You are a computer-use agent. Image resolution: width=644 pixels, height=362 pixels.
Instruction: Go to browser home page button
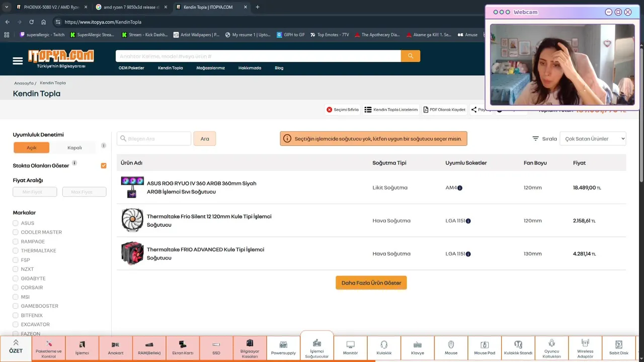pos(44,22)
